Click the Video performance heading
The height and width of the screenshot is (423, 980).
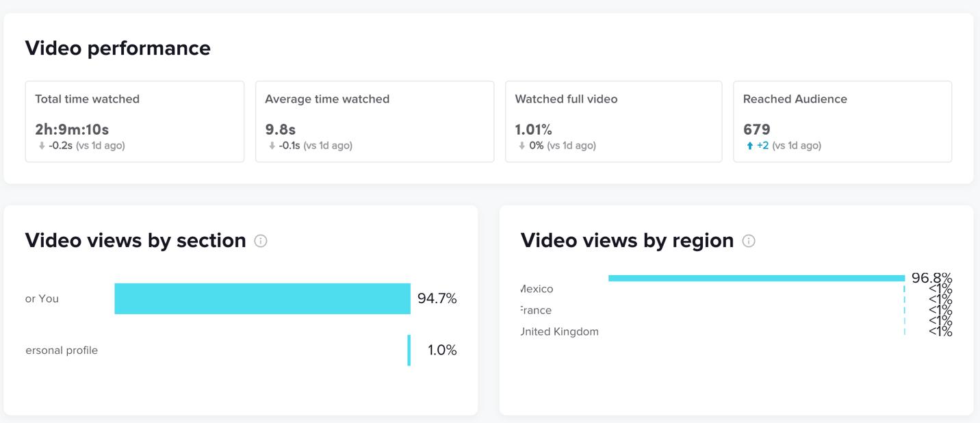point(118,49)
